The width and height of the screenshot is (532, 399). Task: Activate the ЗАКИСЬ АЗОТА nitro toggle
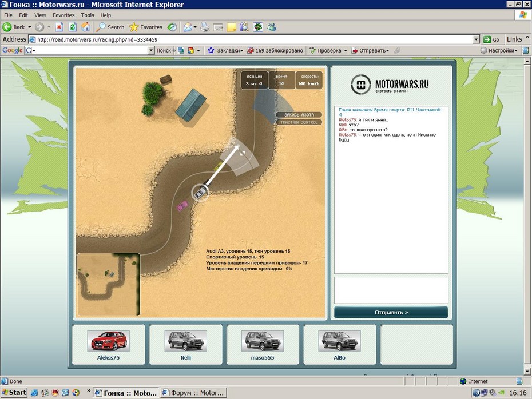pyautogui.click(x=299, y=115)
